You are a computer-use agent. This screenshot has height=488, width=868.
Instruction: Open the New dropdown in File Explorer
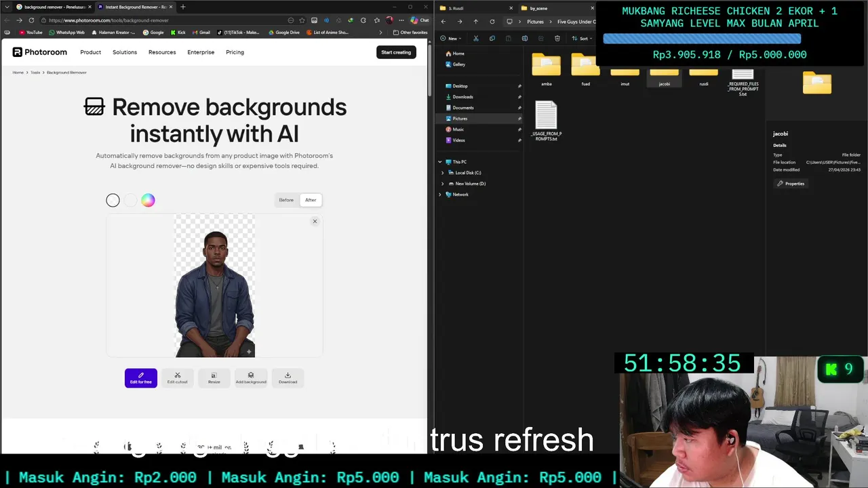coord(452,39)
